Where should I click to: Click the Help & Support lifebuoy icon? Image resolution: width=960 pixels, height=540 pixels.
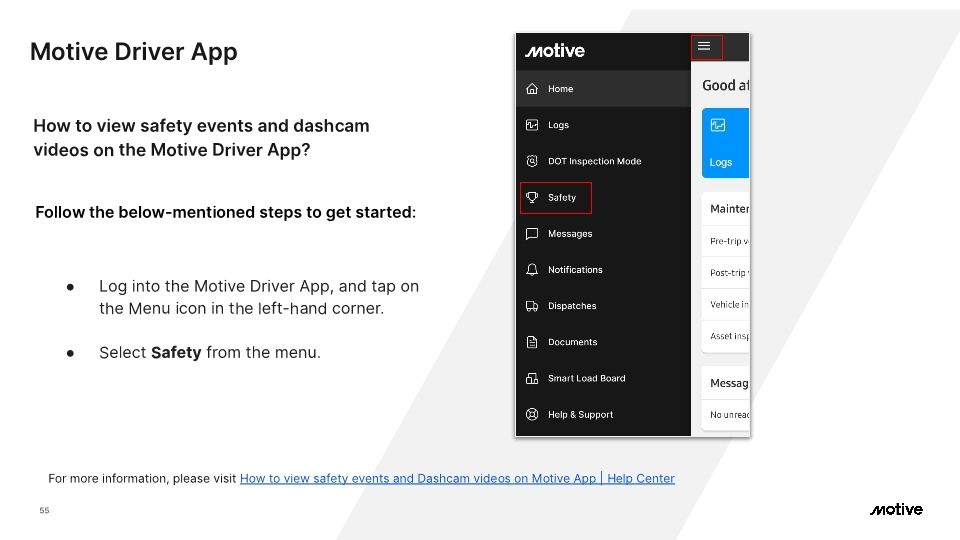coord(532,414)
